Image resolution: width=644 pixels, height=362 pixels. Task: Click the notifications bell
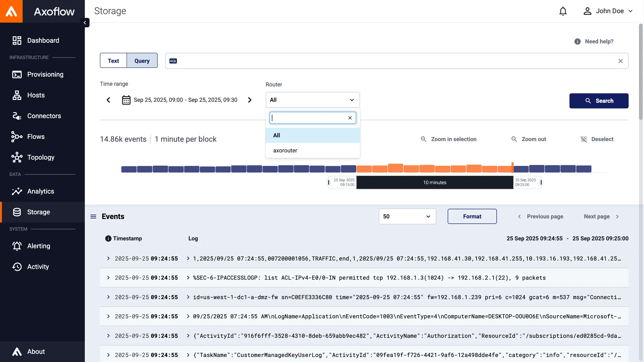tap(563, 11)
